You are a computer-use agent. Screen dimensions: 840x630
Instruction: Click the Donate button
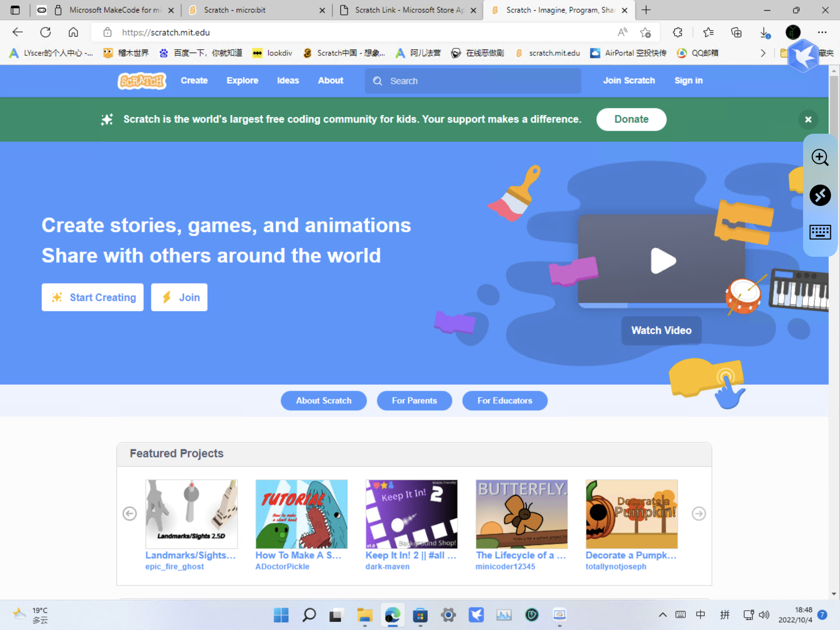pyautogui.click(x=631, y=119)
